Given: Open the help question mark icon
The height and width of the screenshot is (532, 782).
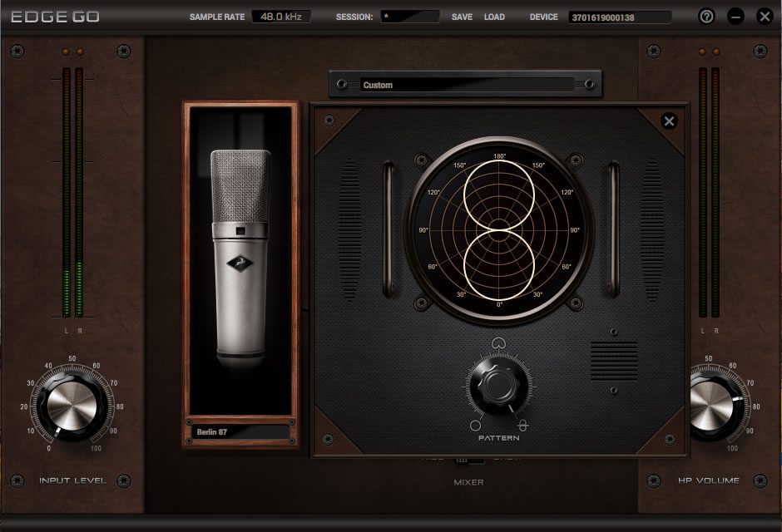Looking at the screenshot, I should pos(706,17).
